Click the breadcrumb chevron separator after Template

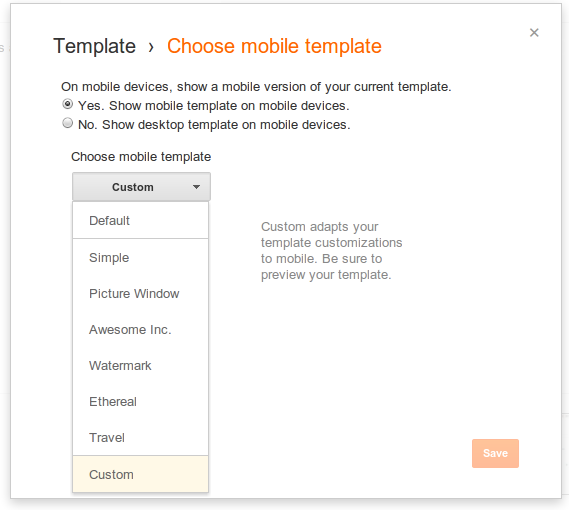click(x=151, y=47)
